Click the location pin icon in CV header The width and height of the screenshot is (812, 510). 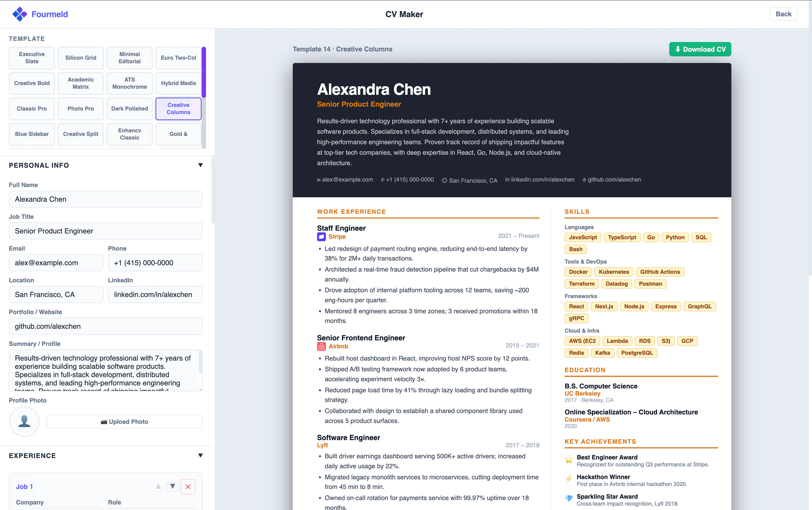pyautogui.click(x=444, y=180)
